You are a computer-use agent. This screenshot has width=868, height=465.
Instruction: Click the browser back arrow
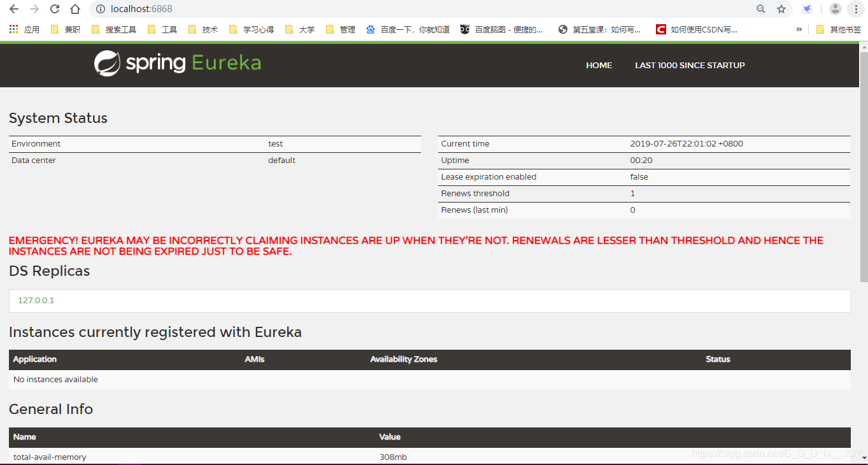pos(14,9)
